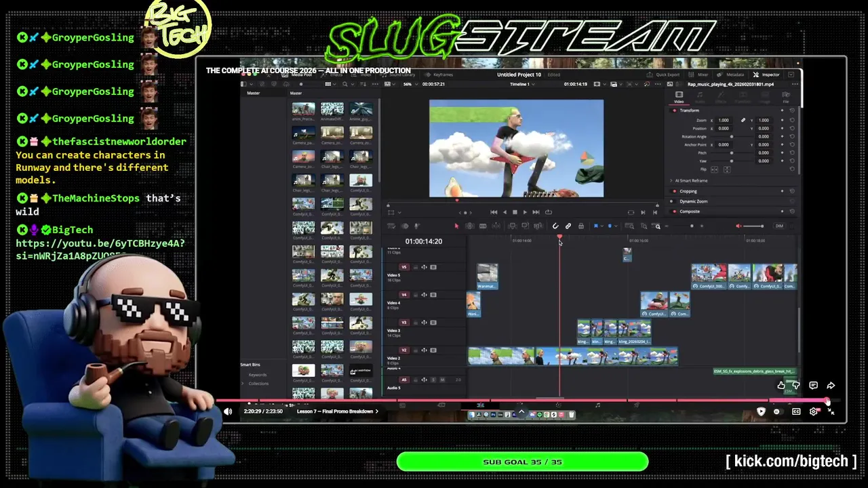Viewport: 868px width, 488px height.
Task: Open the Inspector panel tab
Action: 768,75
